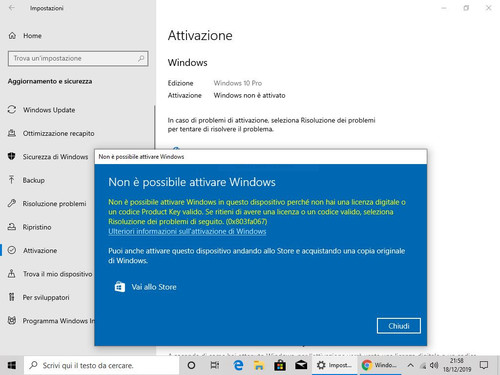Click the Ottimizzazione recapito icon
This screenshot has height=375, width=500.
click(x=12, y=133)
